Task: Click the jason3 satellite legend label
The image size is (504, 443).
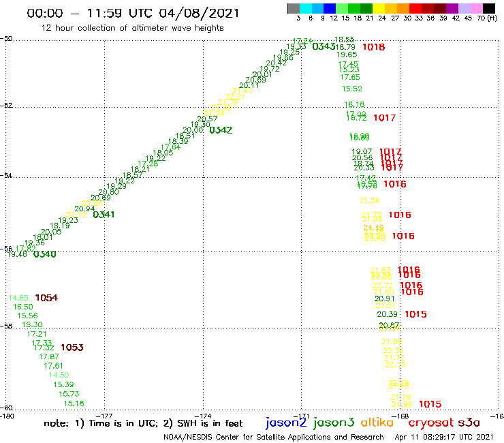Action: pyautogui.click(x=334, y=423)
